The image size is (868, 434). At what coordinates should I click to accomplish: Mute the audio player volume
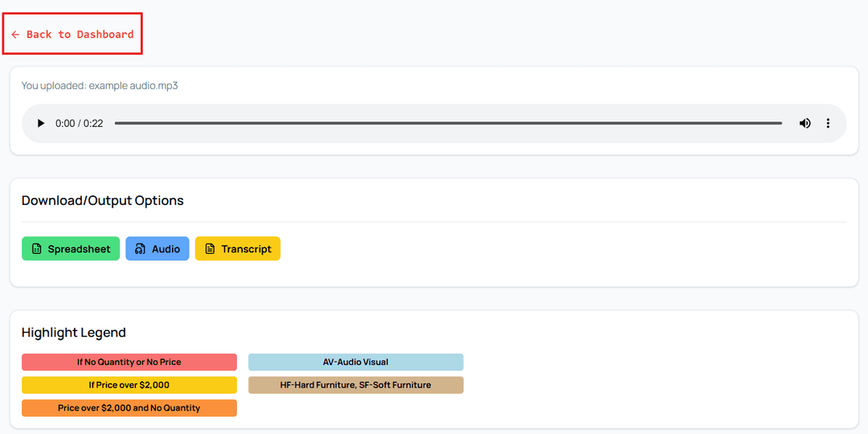[x=805, y=124]
